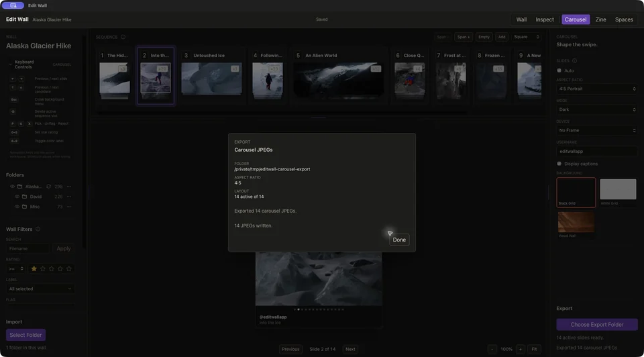
Task: Switch to the Spaces tab
Action: point(623,19)
